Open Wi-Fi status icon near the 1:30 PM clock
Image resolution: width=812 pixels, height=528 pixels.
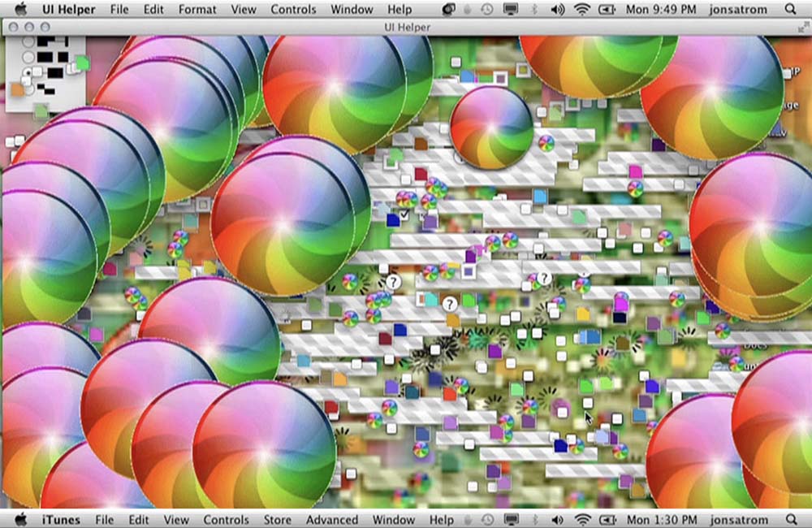583,519
